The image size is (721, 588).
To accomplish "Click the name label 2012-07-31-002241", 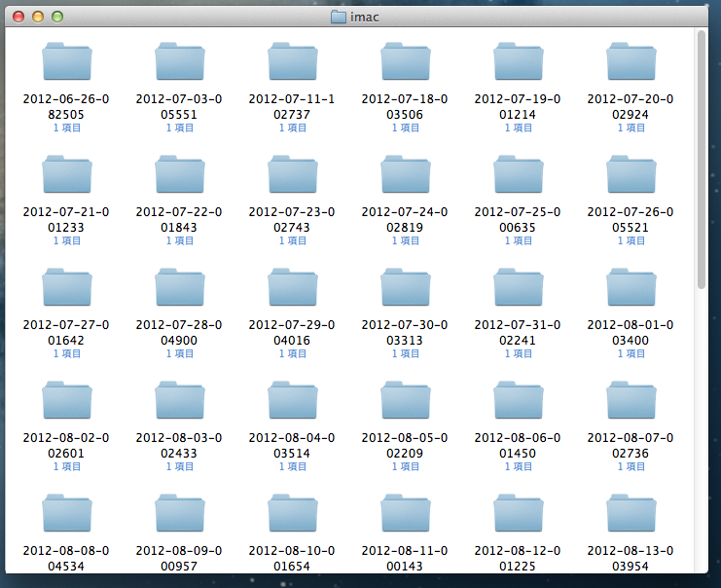I will (518, 333).
